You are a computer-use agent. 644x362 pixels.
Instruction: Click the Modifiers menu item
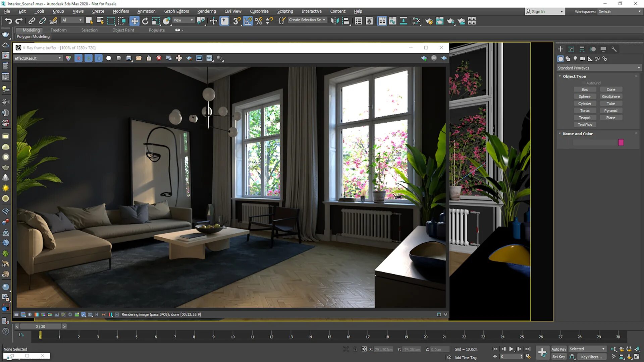point(120,11)
